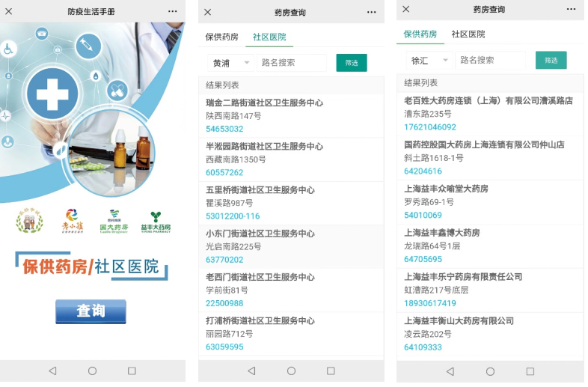Tap the 查询 button
This screenshot has height=387, width=588.
[x=91, y=311]
